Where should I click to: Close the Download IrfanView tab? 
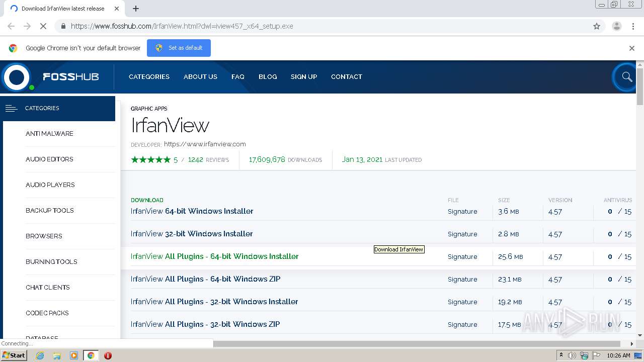point(117,9)
